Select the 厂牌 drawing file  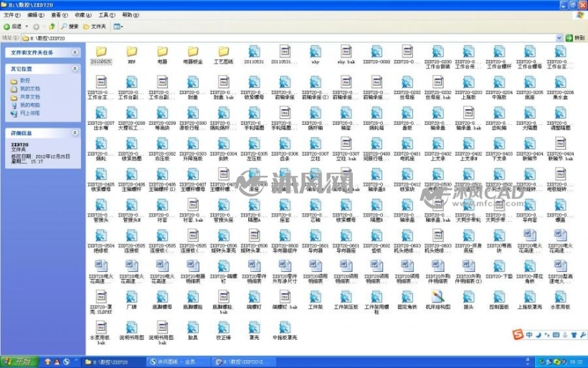[132, 301]
